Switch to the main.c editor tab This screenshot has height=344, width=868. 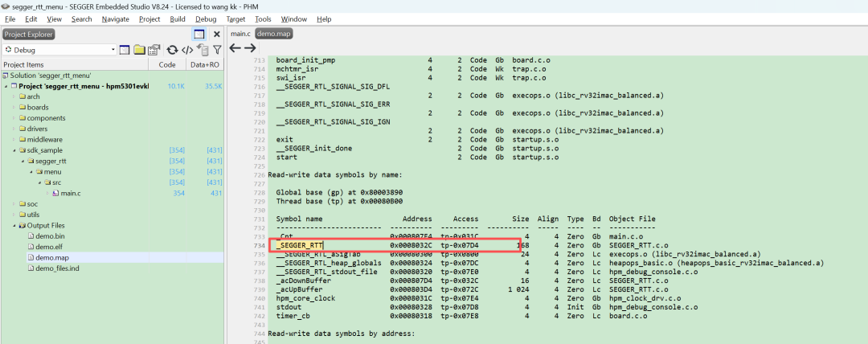pos(240,34)
